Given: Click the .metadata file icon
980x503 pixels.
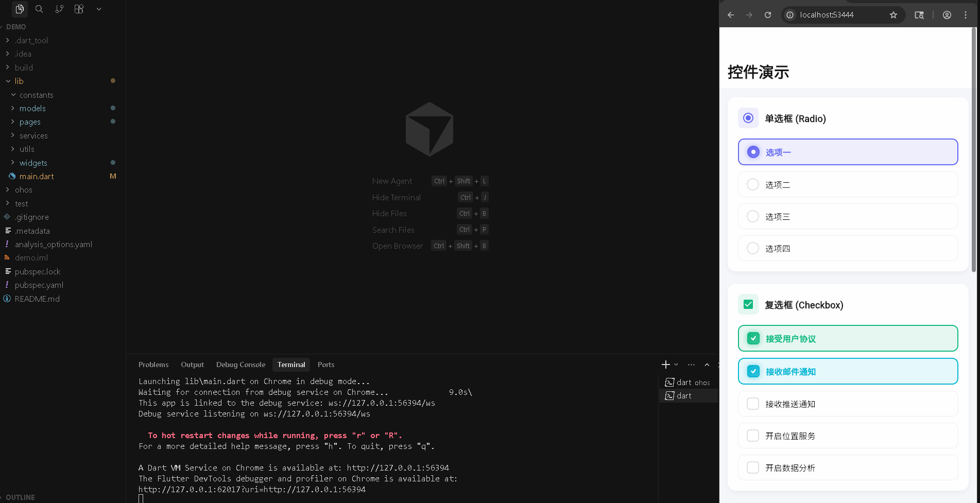Looking at the screenshot, I should point(8,231).
